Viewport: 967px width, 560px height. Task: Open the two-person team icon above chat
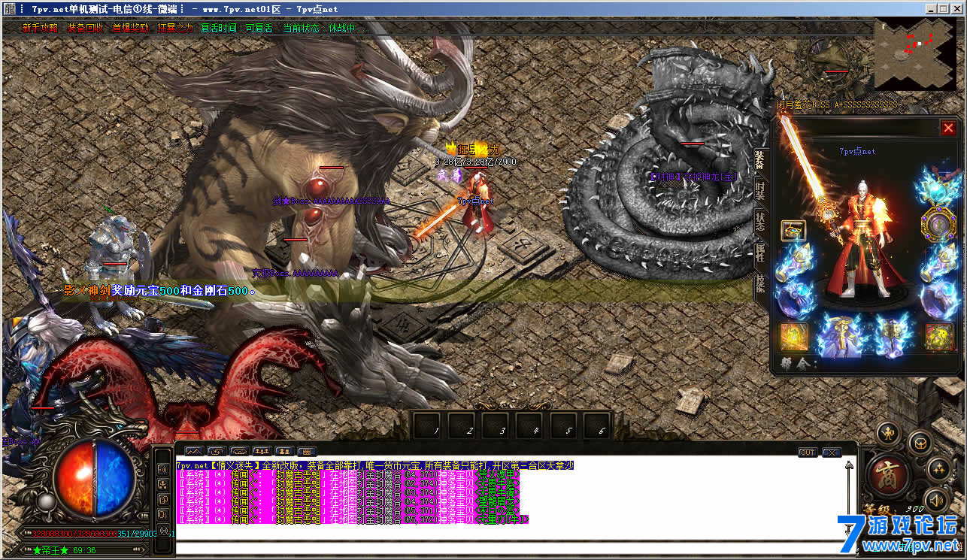click(x=283, y=452)
